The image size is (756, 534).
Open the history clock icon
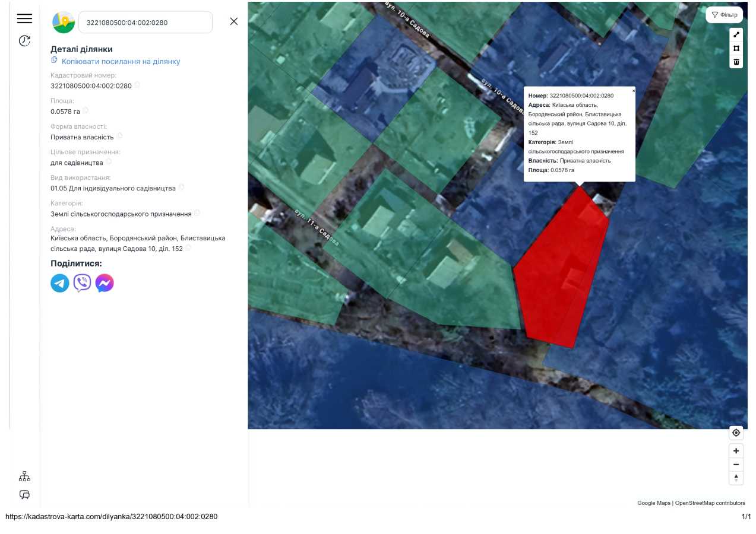point(24,41)
